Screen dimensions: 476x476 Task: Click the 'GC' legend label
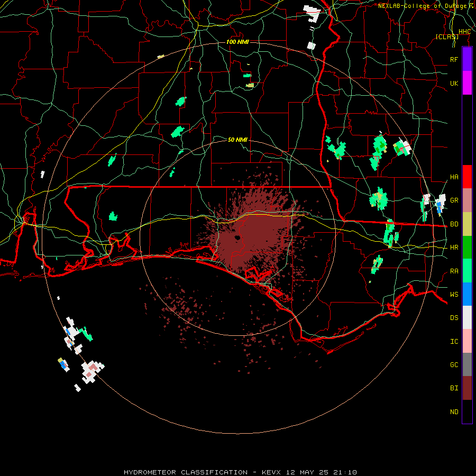click(454, 364)
